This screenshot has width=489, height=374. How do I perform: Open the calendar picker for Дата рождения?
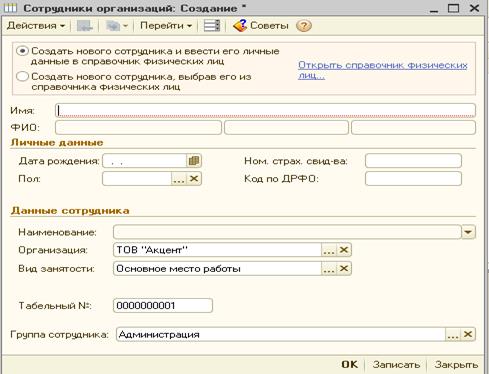click(194, 161)
